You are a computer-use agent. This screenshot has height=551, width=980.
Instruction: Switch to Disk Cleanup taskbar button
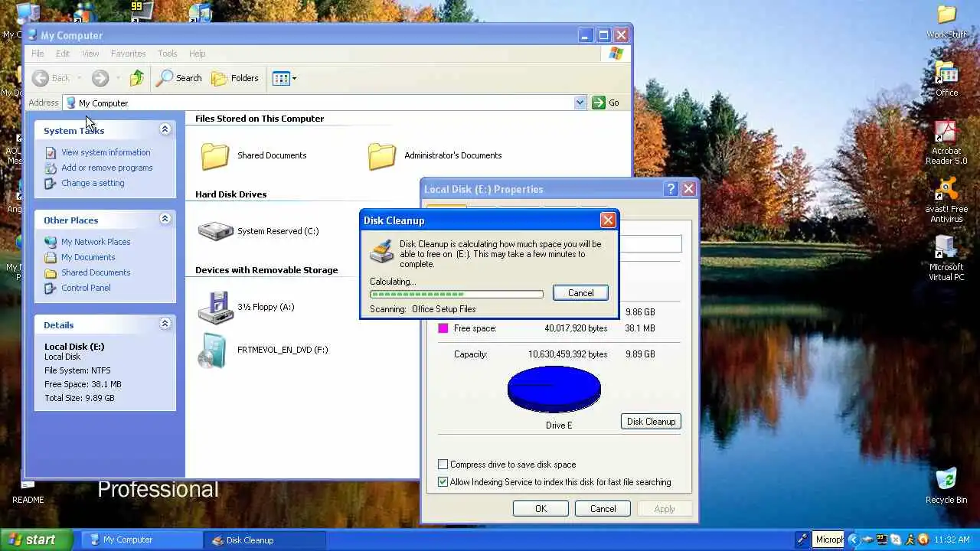[x=265, y=540]
